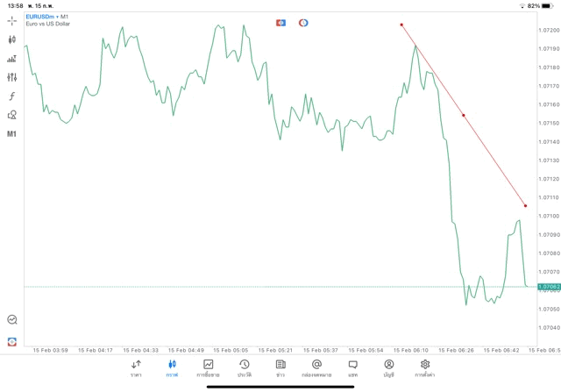Open the Quotes tab with arrows icon

[136, 367]
